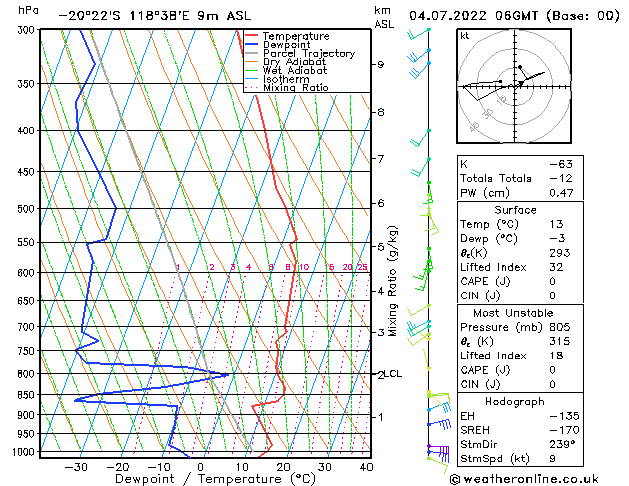The height and width of the screenshot is (486, 629).
Task: Click the "EH" value "-135"
Action: click(564, 416)
